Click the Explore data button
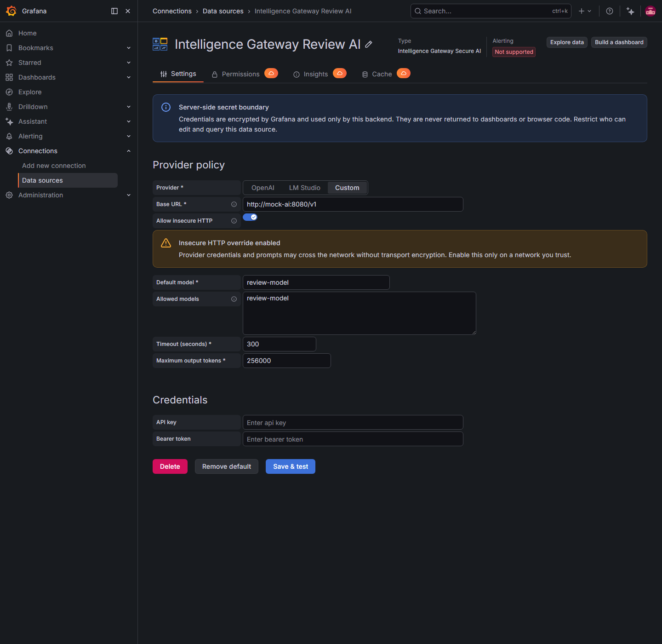This screenshot has width=662, height=644. tap(567, 42)
